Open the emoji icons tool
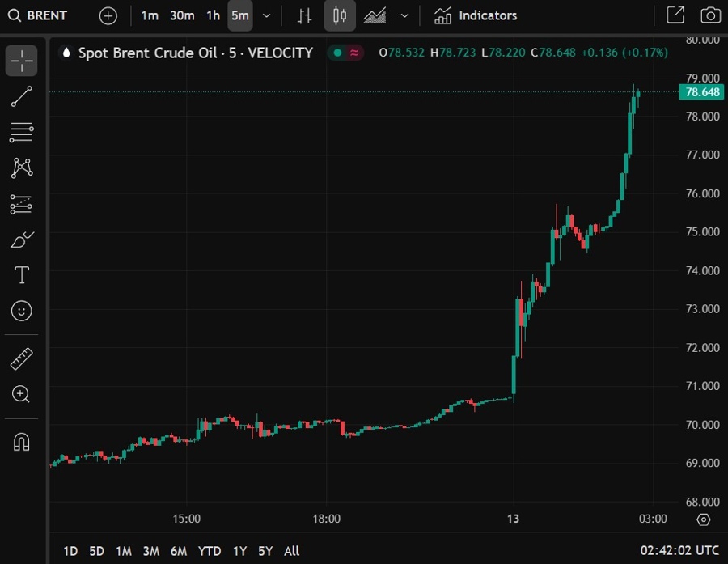The width and height of the screenshot is (728, 564). (22, 311)
